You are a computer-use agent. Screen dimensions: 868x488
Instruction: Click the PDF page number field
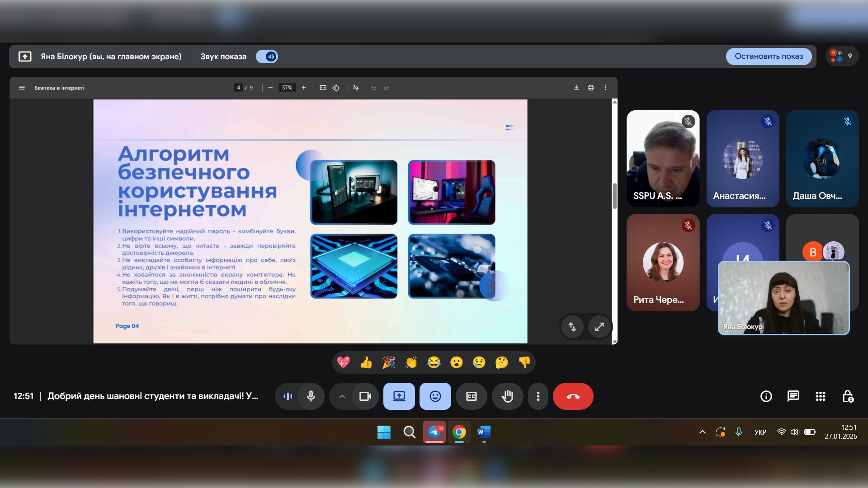pyautogui.click(x=238, y=88)
